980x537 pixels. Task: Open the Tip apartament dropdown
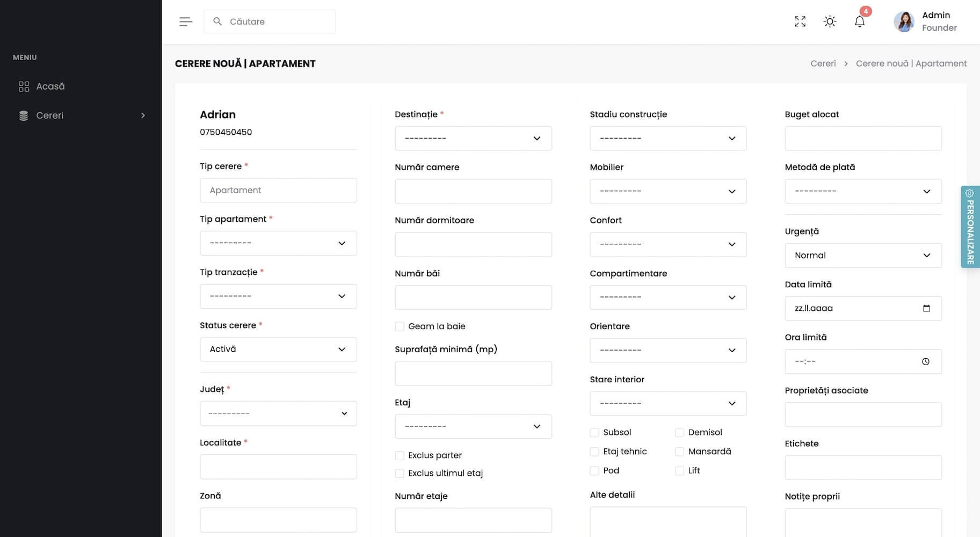(x=278, y=243)
